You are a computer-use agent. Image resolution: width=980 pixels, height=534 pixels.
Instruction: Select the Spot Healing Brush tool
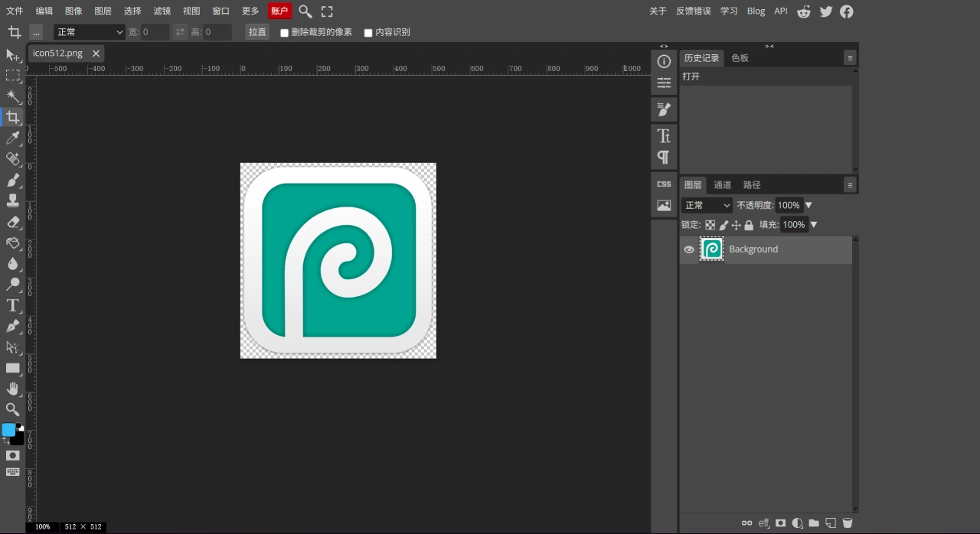[12, 159]
